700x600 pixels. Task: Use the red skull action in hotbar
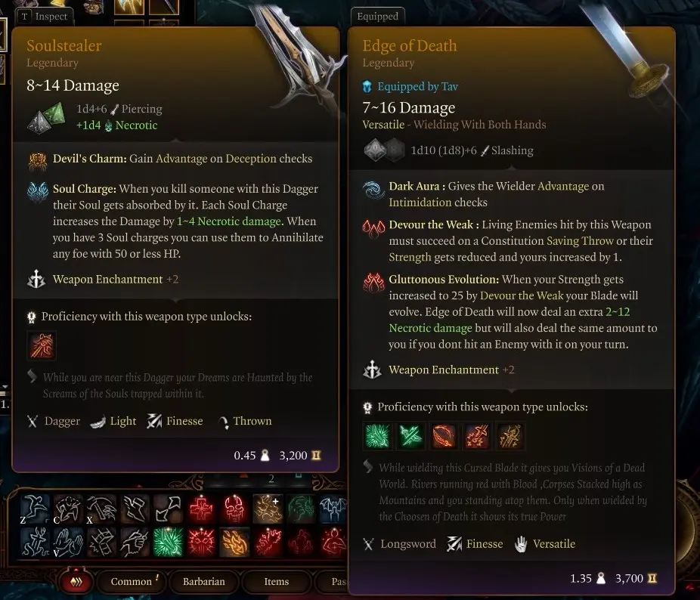[235, 509]
